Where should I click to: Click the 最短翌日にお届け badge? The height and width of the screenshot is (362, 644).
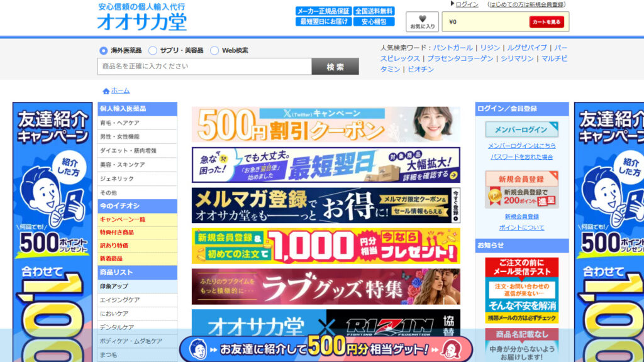pyautogui.click(x=323, y=21)
